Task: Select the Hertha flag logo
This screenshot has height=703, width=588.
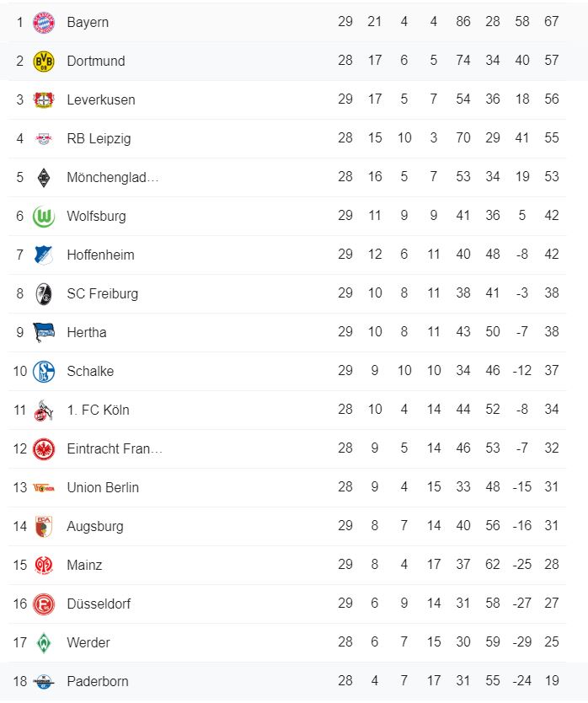Action: pyautogui.click(x=43, y=332)
